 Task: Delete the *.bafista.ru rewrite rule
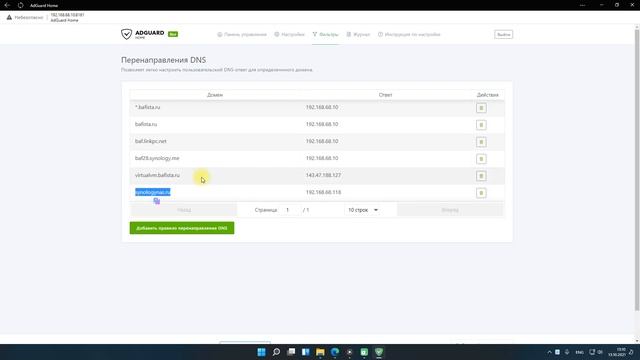click(481, 108)
